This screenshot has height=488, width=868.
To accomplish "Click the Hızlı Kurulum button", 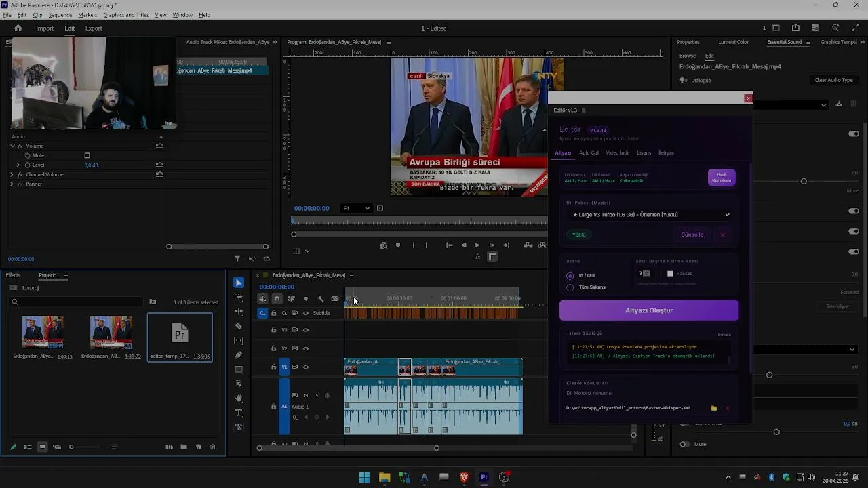I will pyautogui.click(x=722, y=178).
